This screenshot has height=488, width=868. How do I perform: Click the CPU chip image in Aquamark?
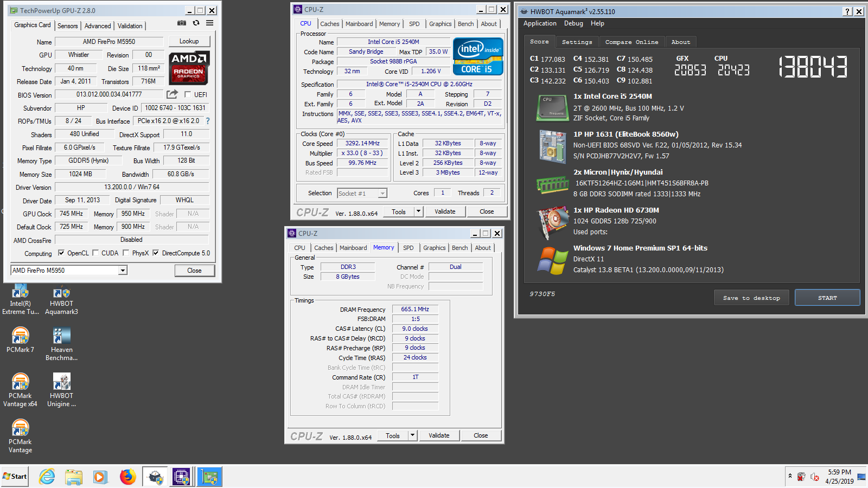[x=552, y=107]
